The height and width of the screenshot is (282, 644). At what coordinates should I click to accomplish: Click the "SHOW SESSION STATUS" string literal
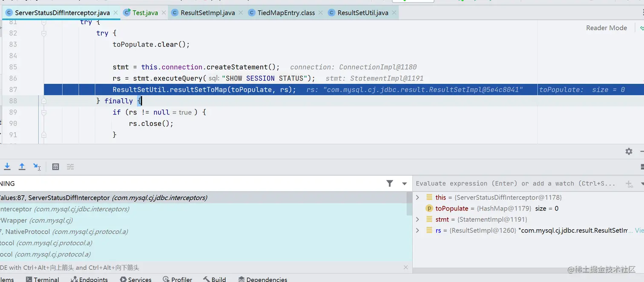[264, 78]
